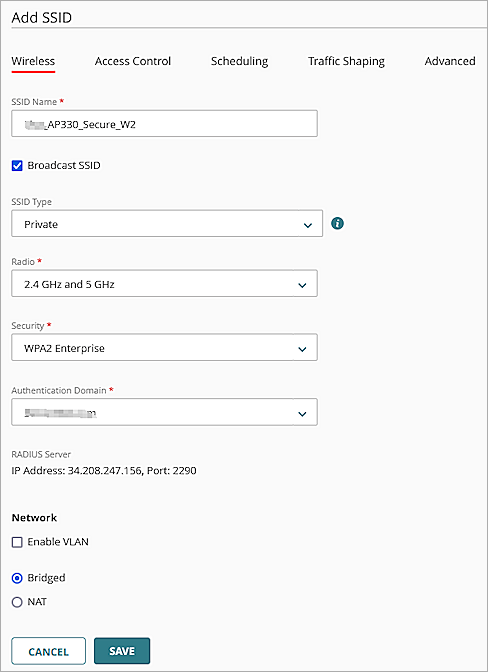The width and height of the screenshot is (488, 672).
Task: Select the Traffic Shaping tab
Action: pos(346,61)
